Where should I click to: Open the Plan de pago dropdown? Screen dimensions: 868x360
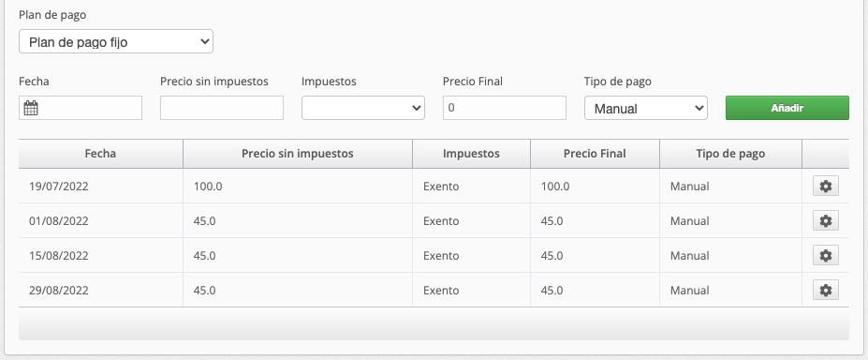(116, 41)
